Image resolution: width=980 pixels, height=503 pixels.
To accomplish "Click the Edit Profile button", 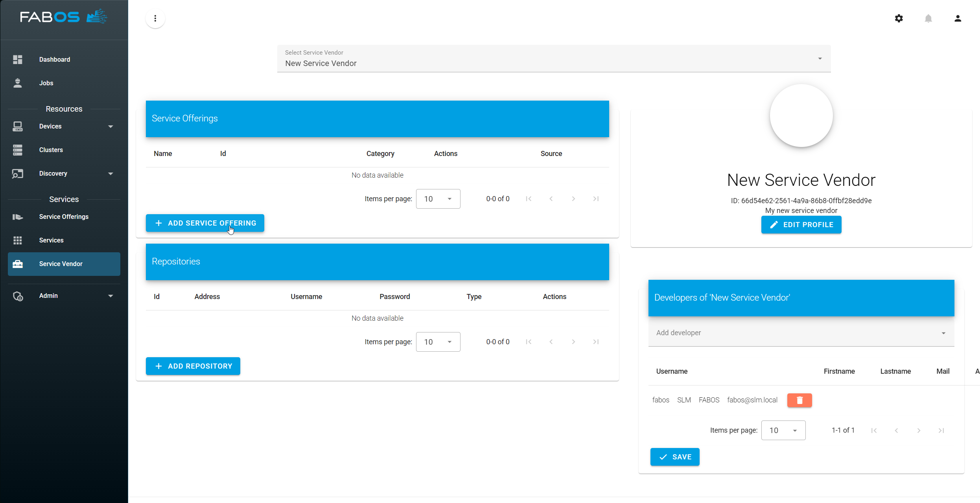I will [x=801, y=224].
